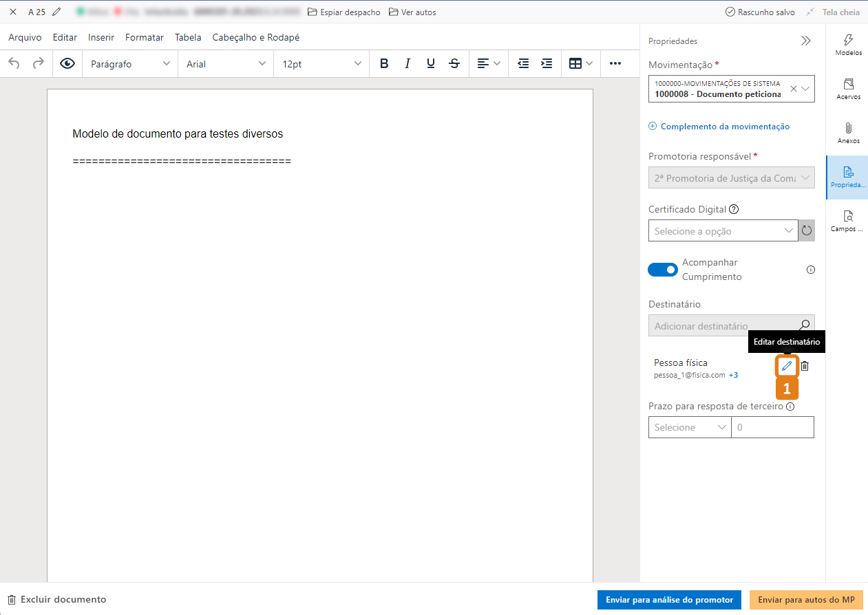Collapse the Propriedades panel with double chevron
This screenshot has height=615, width=868.
point(806,41)
